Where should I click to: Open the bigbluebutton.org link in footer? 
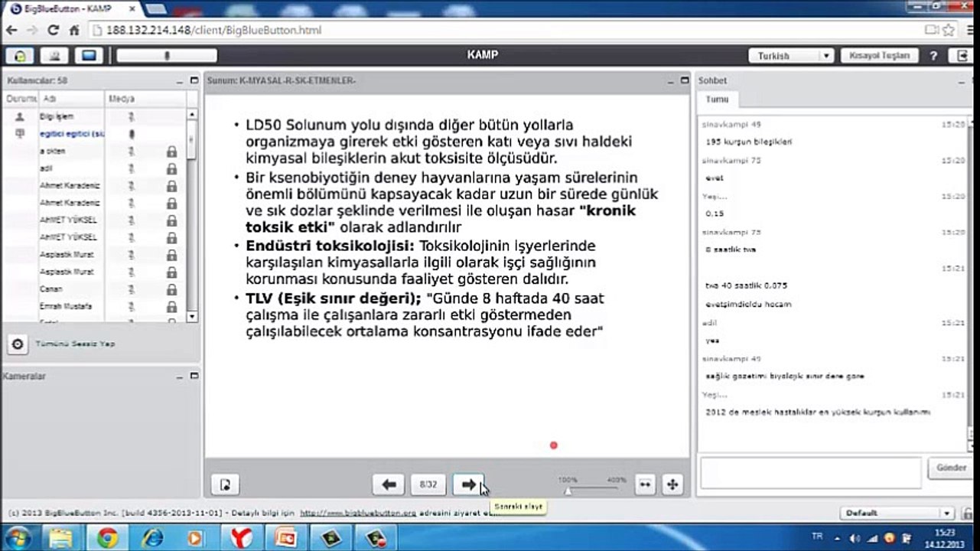[358, 513]
